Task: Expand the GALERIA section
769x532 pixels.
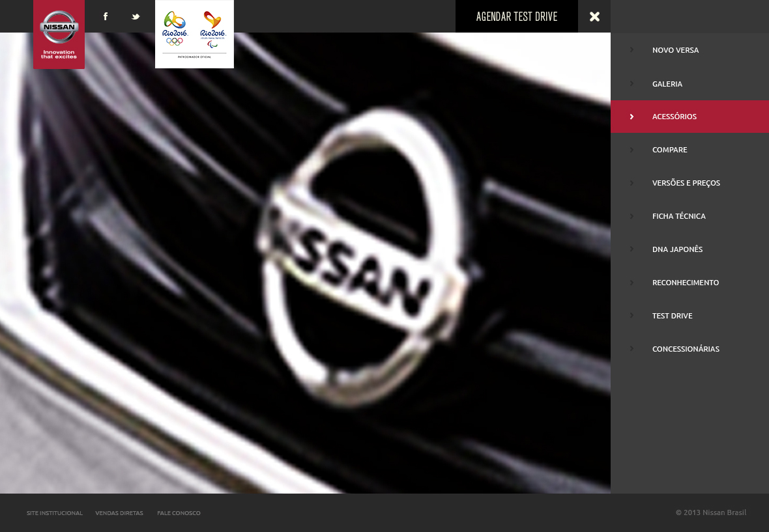Action: click(667, 83)
